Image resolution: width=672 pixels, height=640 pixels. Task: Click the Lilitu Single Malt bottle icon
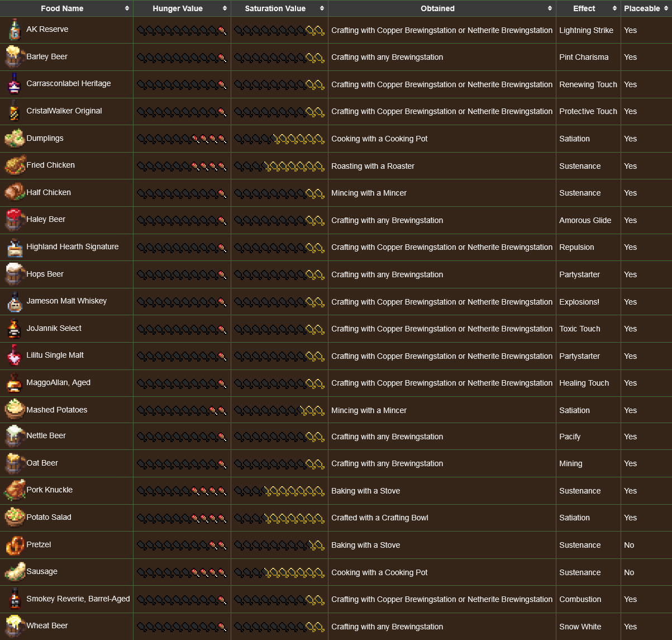coord(15,355)
